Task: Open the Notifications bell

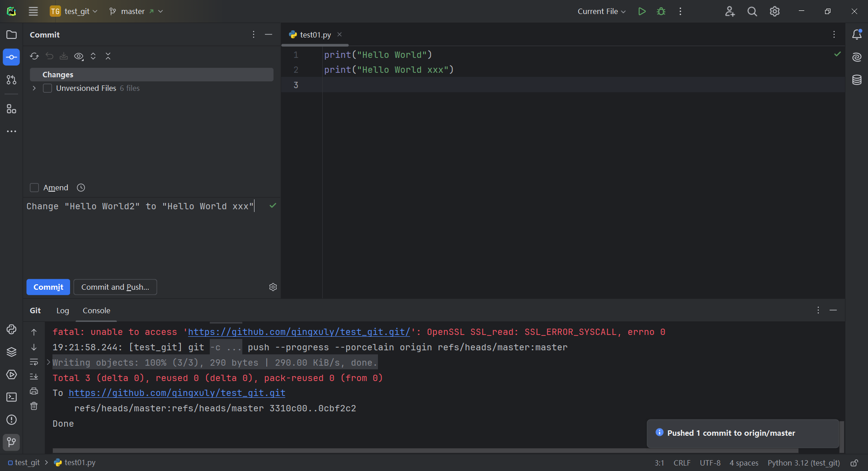Action: pos(857,34)
